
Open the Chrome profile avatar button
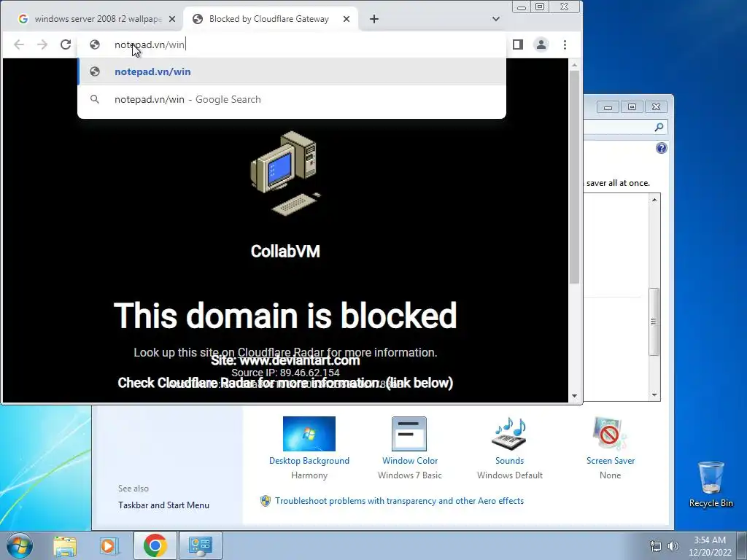point(541,44)
